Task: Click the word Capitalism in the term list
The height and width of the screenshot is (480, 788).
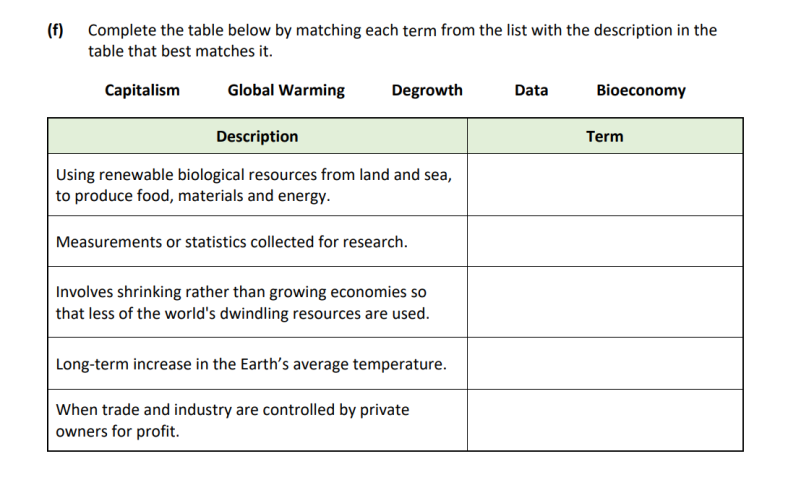Action: [x=142, y=90]
